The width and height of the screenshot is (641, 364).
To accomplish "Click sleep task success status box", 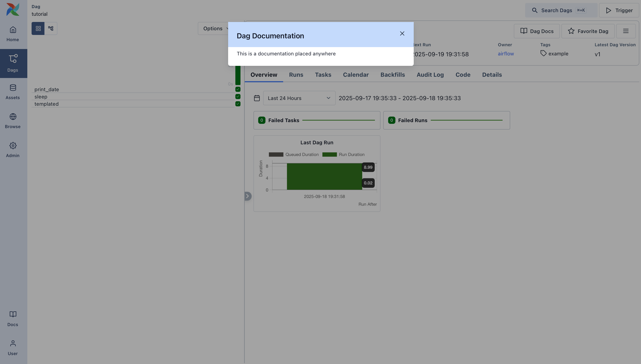I will tap(238, 97).
